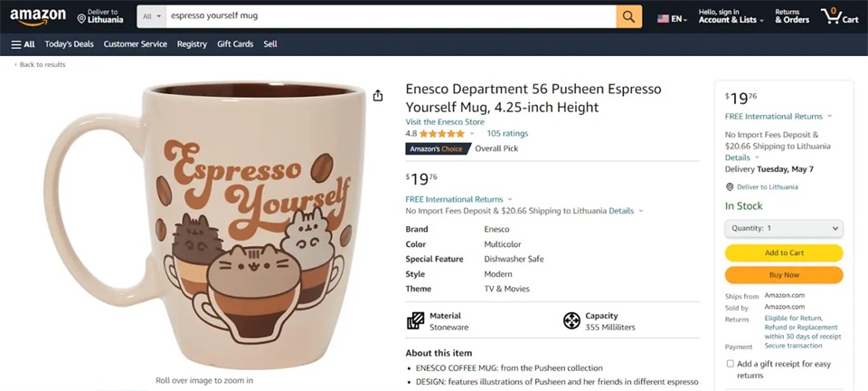Click the Add to Cart button

784,253
